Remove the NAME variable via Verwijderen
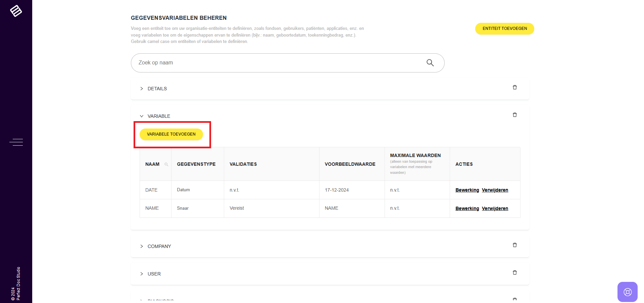This screenshot has width=644, height=303. pyautogui.click(x=495, y=208)
